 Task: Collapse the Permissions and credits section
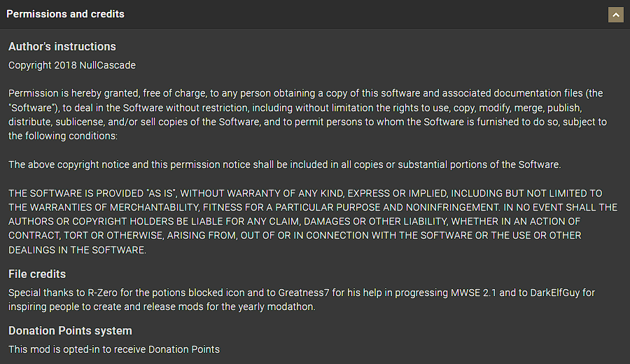tap(616, 14)
